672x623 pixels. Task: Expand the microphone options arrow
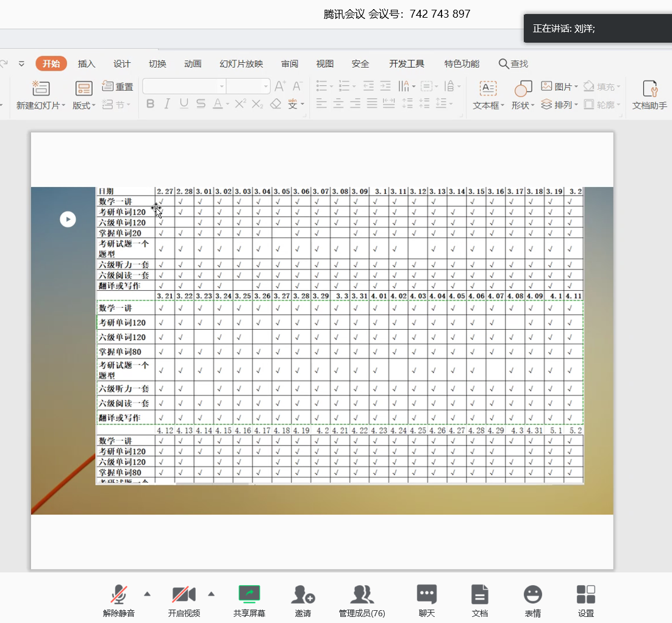click(x=147, y=593)
